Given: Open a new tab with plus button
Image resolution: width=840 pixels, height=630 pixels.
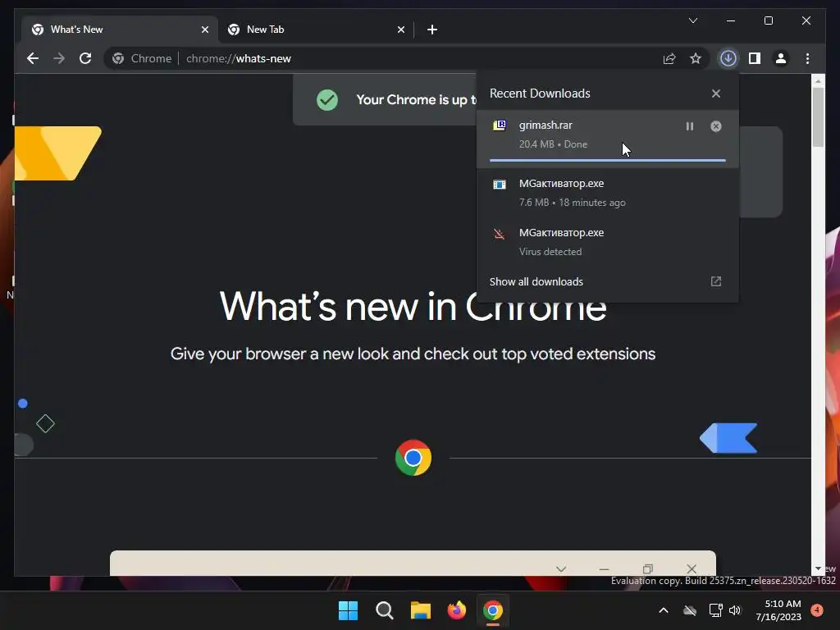Looking at the screenshot, I should click(432, 30).
